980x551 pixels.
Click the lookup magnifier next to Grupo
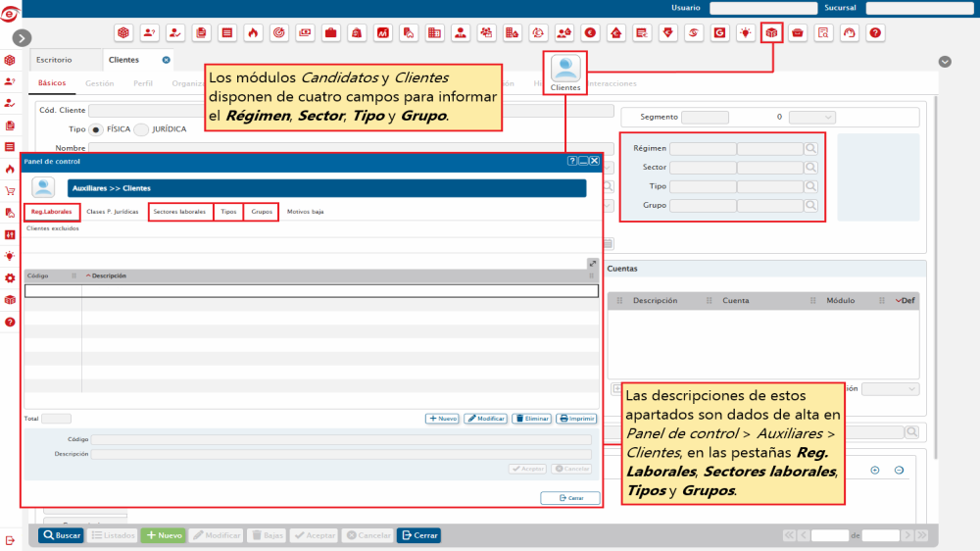811,206
